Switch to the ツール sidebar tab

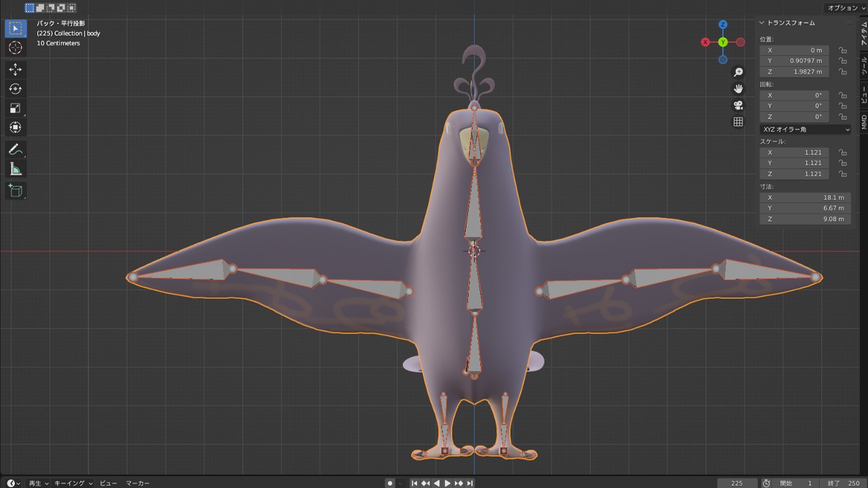864,65
